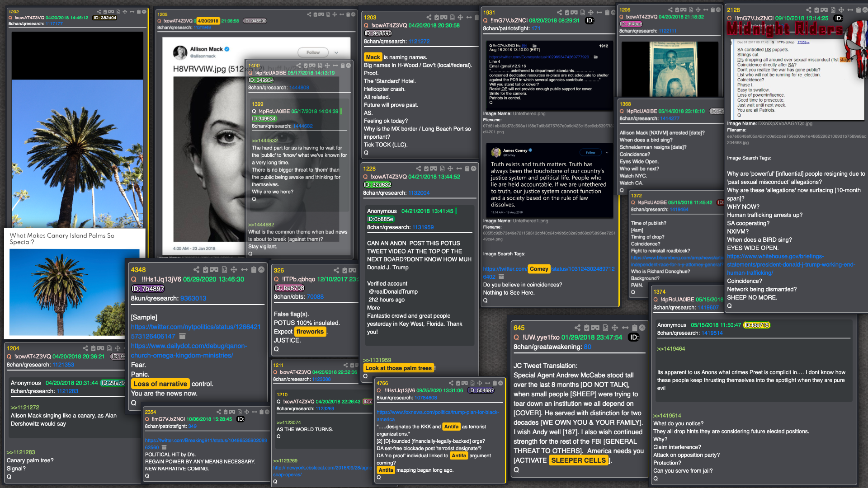Click the clipboard-check icon on post 645
868x488 pixels.
[587, 328]
